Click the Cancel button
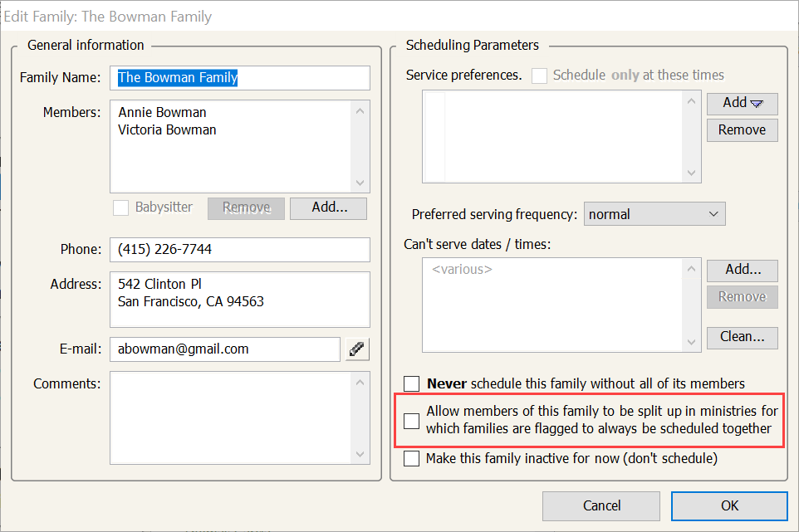The width and height of the screenshot is (799, 532). [601, 505]
